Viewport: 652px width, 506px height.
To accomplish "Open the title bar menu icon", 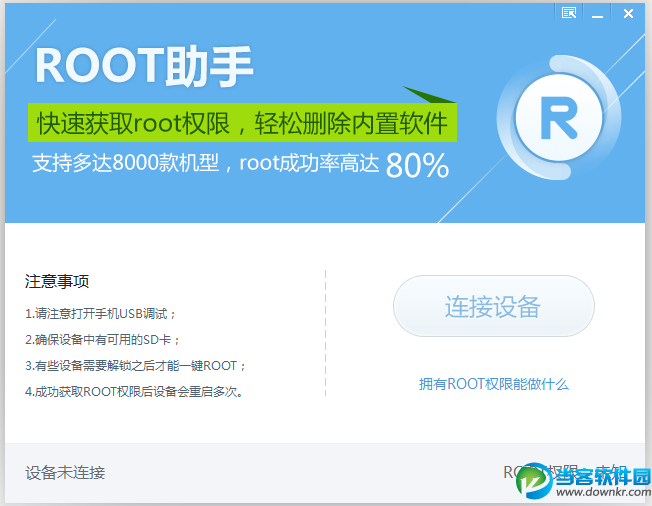I will (569, 13).
